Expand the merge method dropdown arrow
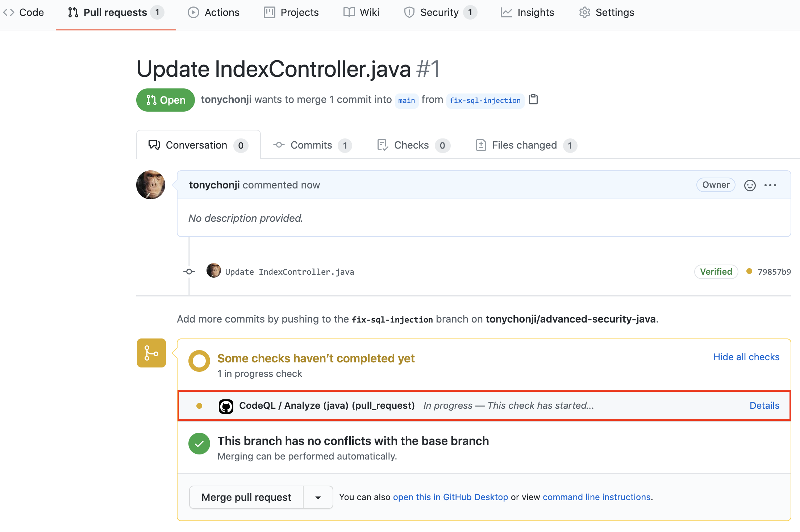The image size is (800, 532). click(x=318, y=498)
